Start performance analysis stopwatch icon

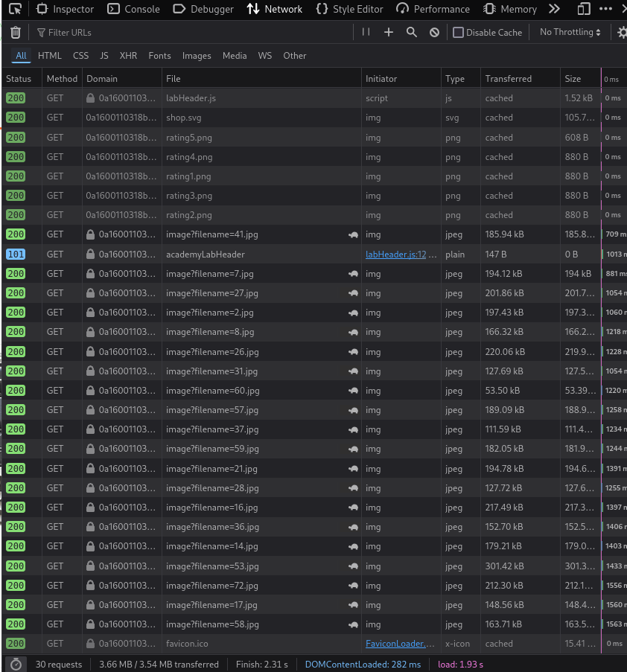tap(16, 665)
